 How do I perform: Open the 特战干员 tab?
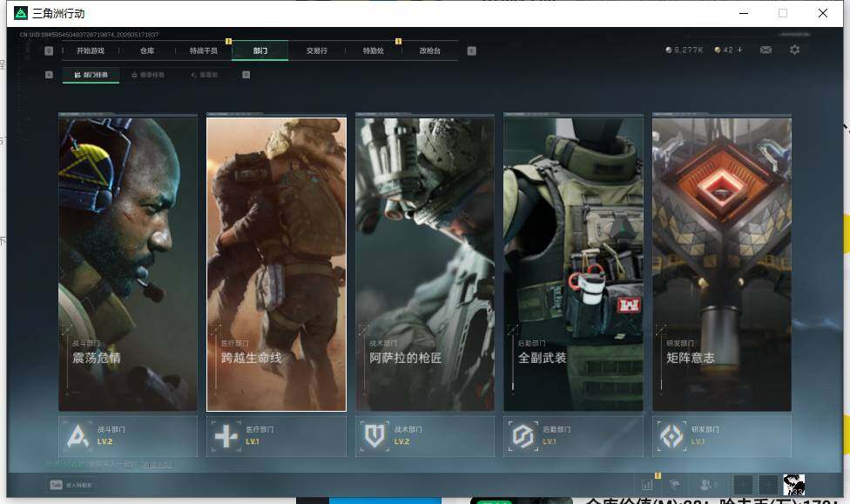(203, 51)
